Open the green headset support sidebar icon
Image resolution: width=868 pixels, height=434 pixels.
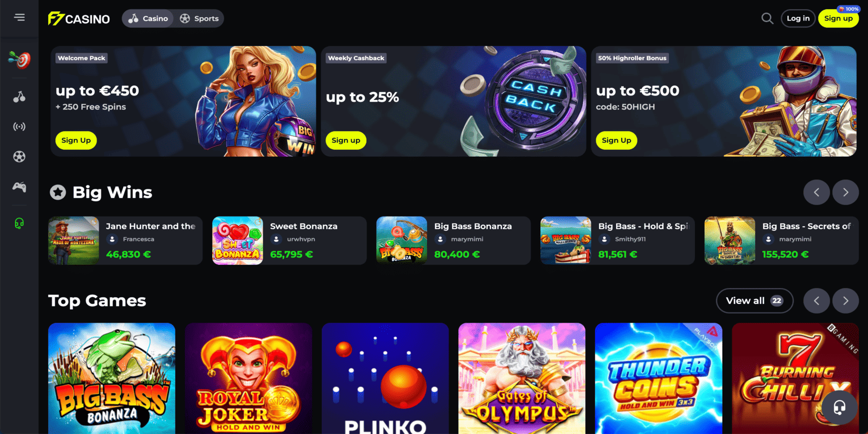(20, 224)
